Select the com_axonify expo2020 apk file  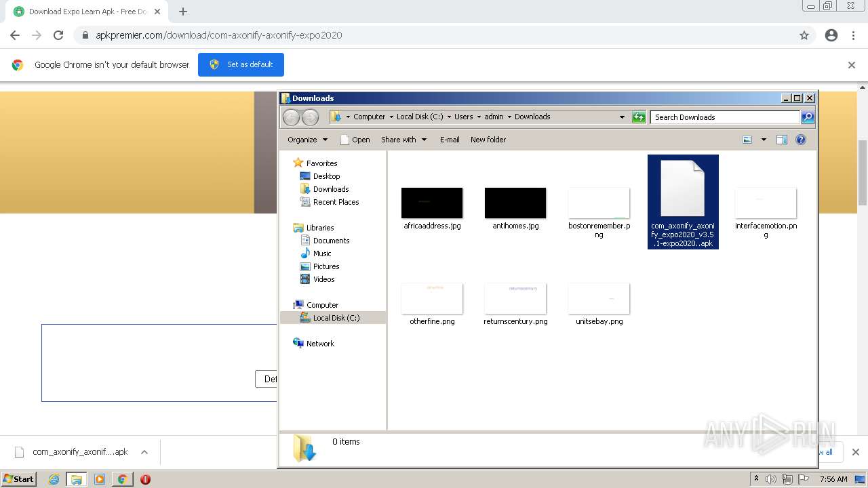(x=683, y=202)
